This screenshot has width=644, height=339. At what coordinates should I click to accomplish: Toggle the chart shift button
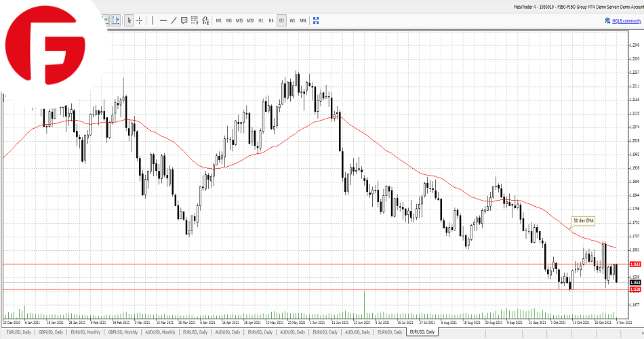tap(117, 20)
